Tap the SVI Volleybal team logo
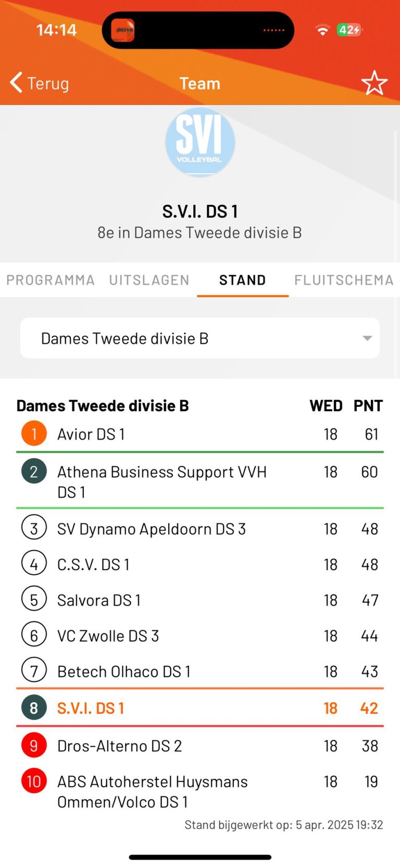 200,142
